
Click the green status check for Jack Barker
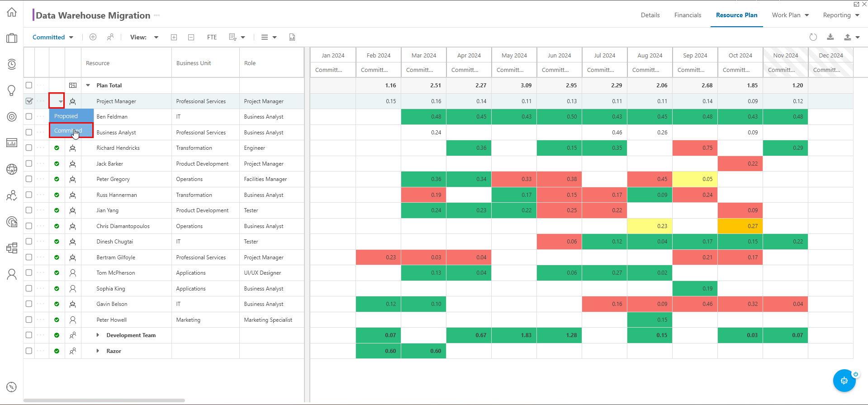pos(57,164)
